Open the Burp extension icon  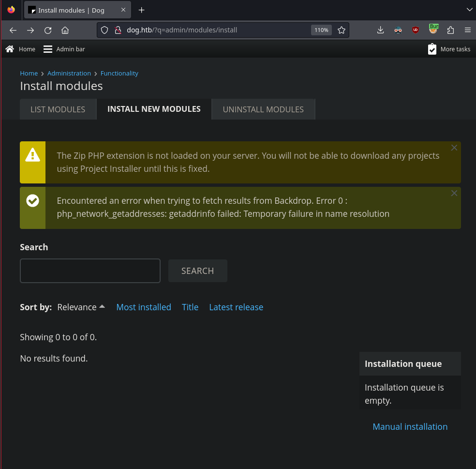433,29
